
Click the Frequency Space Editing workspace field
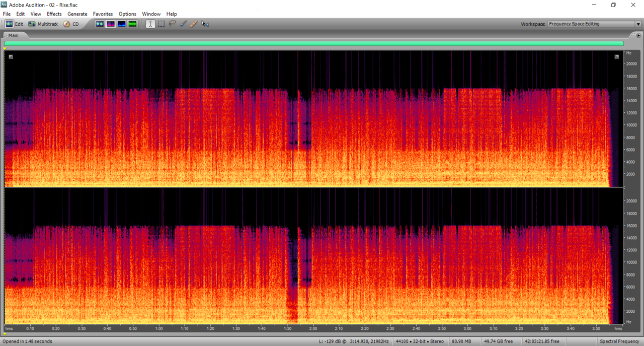pos(591,24)
